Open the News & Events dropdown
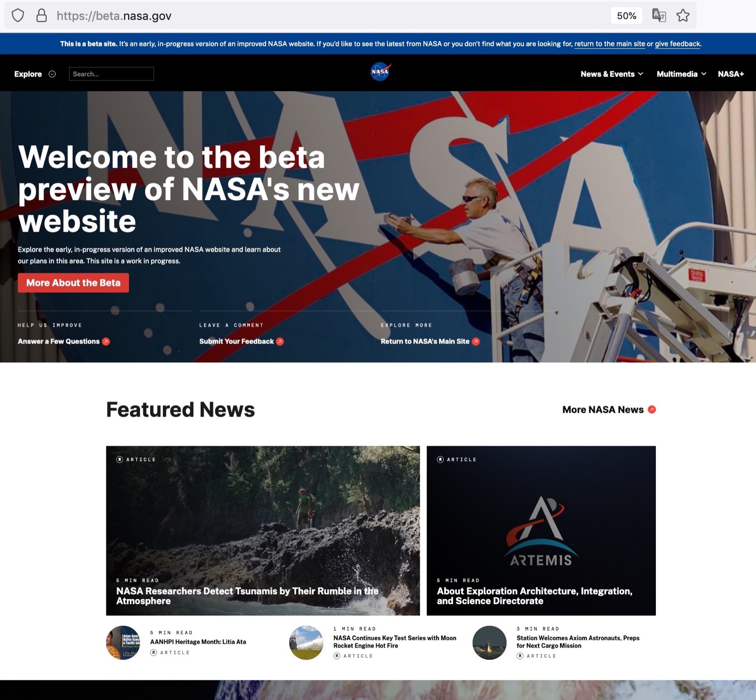The image size is (756, 700). (612, 74)
